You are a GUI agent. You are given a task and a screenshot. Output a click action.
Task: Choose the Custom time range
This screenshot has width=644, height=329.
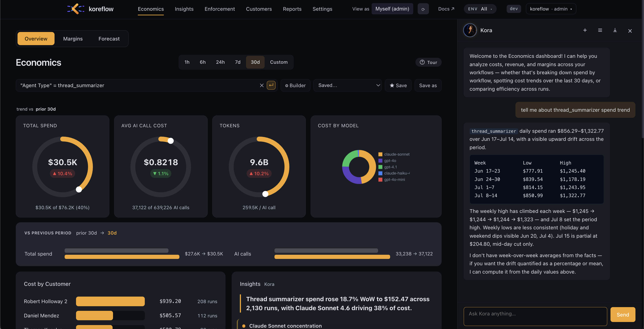[279, 62]
